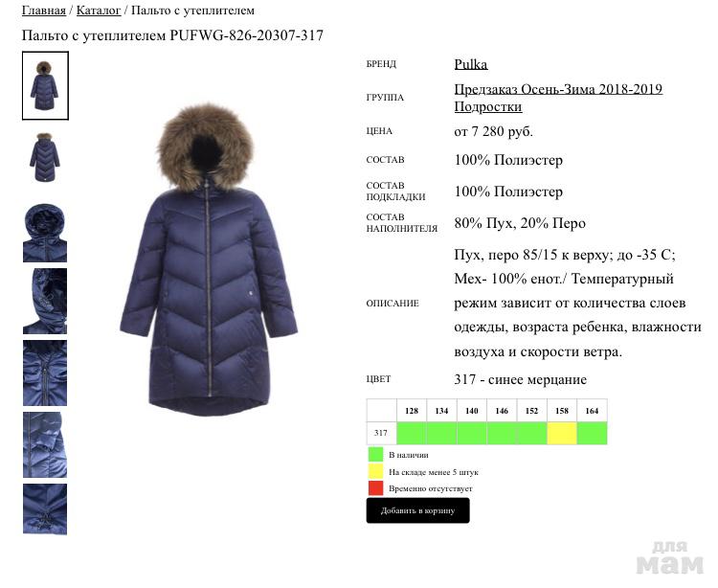Select green availability cell for size 128

click(412, 433)
